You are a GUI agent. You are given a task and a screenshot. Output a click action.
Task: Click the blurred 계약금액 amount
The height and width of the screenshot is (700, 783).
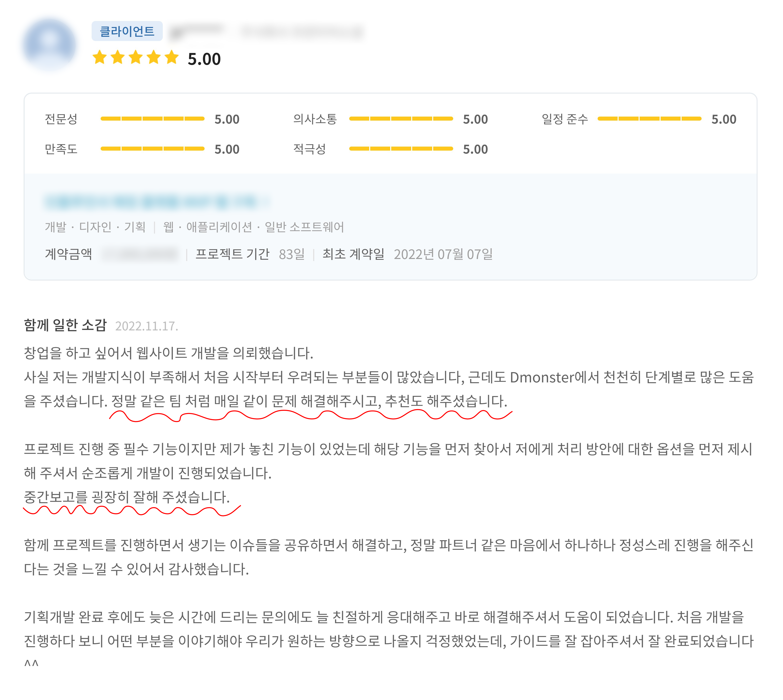coord(140,254)
